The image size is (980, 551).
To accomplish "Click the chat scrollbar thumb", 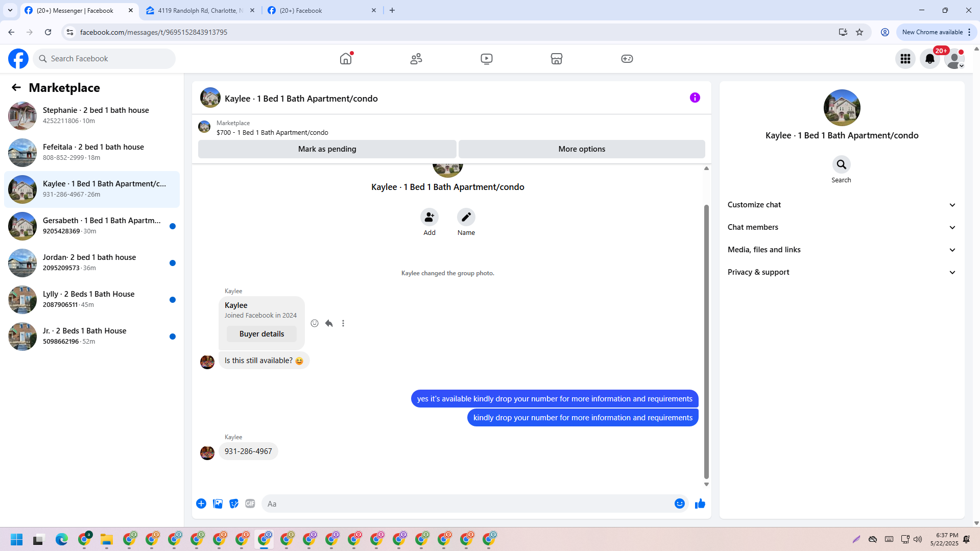I will coord(706,342).
